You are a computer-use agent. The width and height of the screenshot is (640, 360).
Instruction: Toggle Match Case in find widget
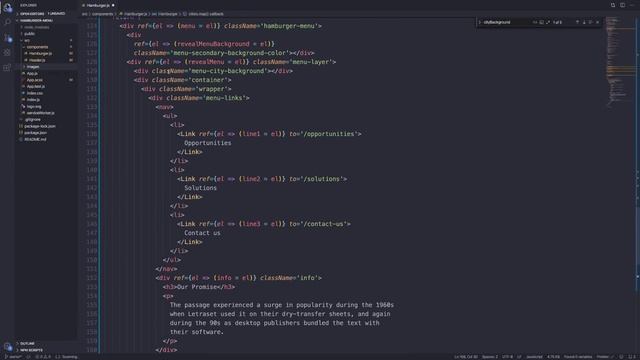pos(535,22)
